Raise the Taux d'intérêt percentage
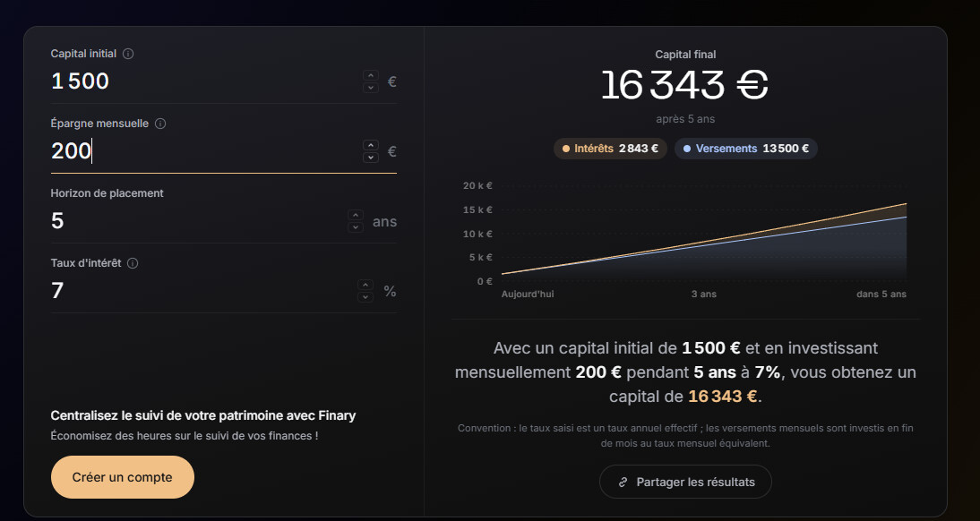Image resolution: width=980 pixels, height=521 pixels. point(365,286)
